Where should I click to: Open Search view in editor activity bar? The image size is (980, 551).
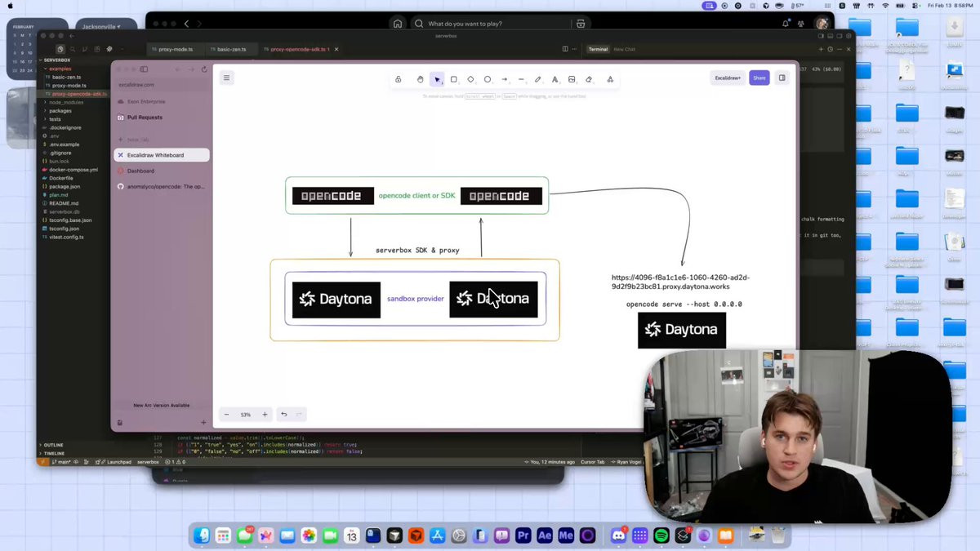click(72, 49)
